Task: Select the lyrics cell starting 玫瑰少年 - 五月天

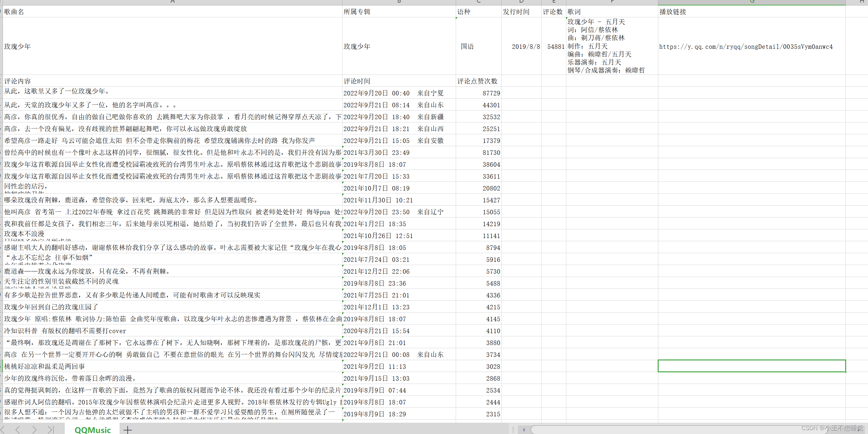Action: click(x=612, y=46)
